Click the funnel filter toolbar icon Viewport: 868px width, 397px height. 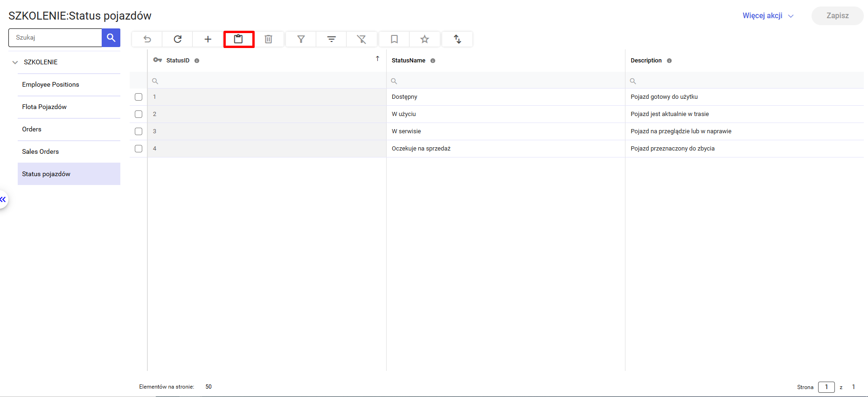pos(301,39)
